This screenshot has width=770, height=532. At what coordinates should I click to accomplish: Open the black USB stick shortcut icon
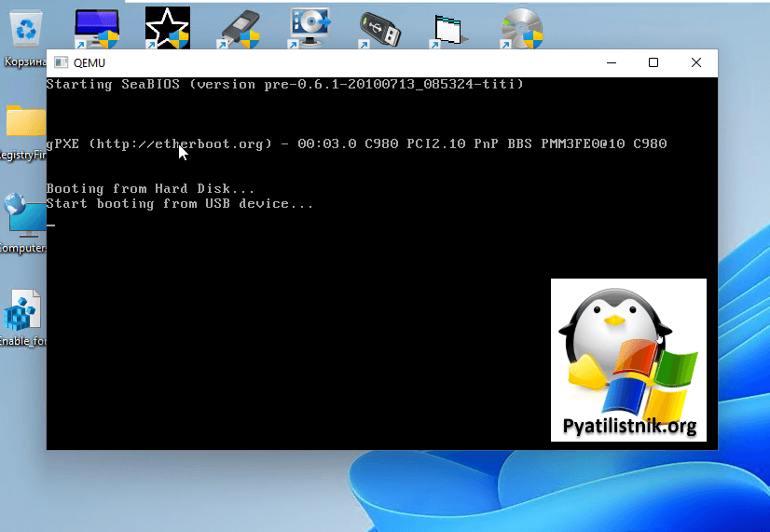tap(380, 28)
